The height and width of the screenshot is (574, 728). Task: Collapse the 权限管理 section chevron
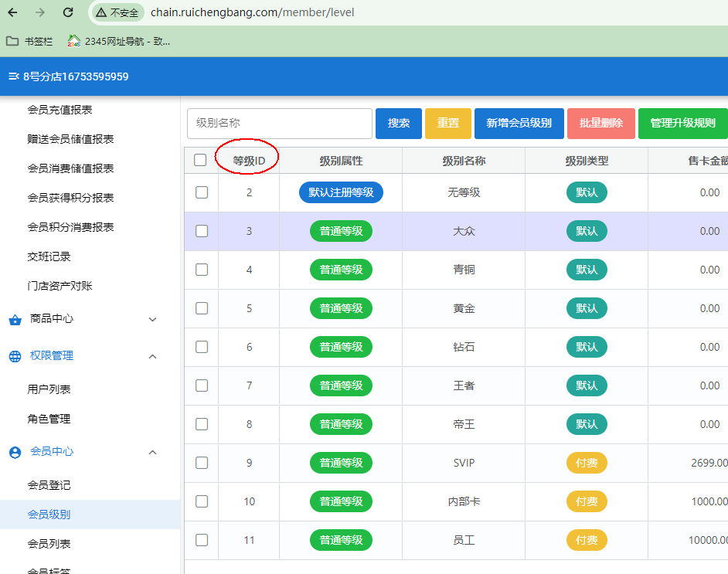(152, 356)
